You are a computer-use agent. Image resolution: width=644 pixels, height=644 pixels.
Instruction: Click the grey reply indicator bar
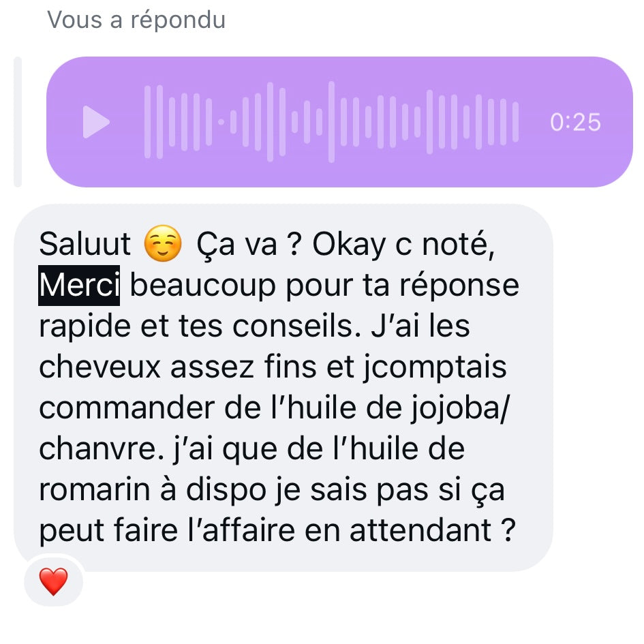coord(18,122)
